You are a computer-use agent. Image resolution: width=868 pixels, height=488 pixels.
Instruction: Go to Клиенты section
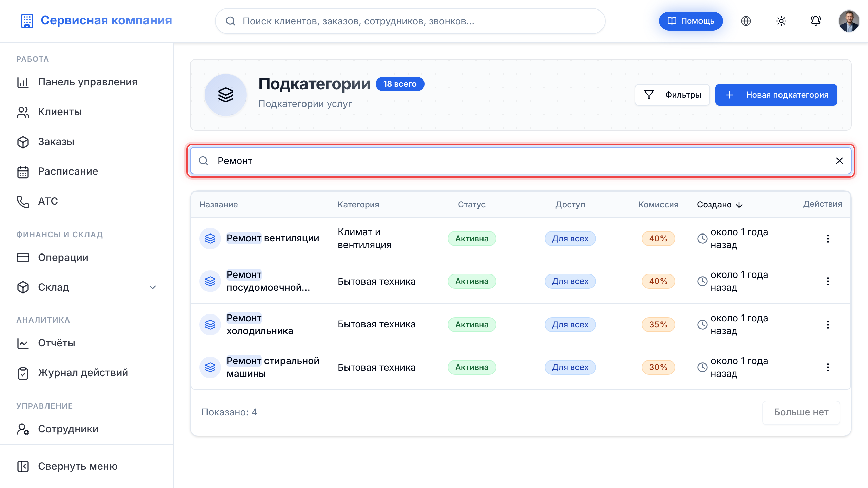[x=86, y=112]
